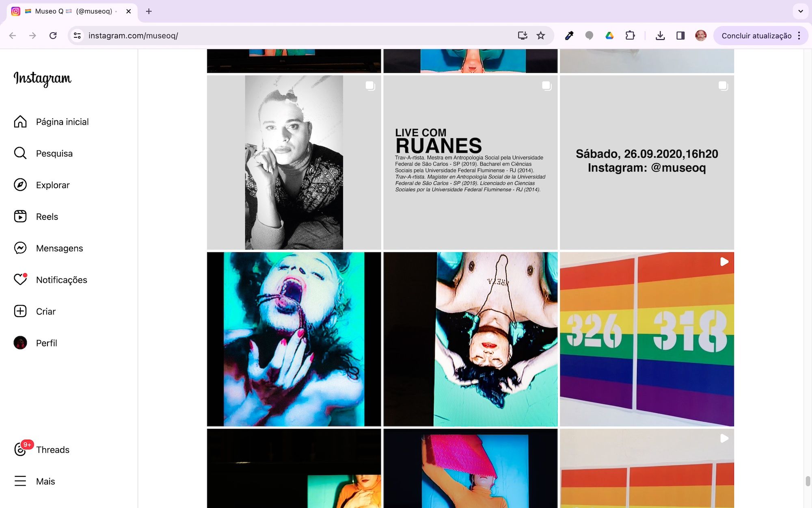Click the gray speech bubble extension icon

(x=589, y=36)
